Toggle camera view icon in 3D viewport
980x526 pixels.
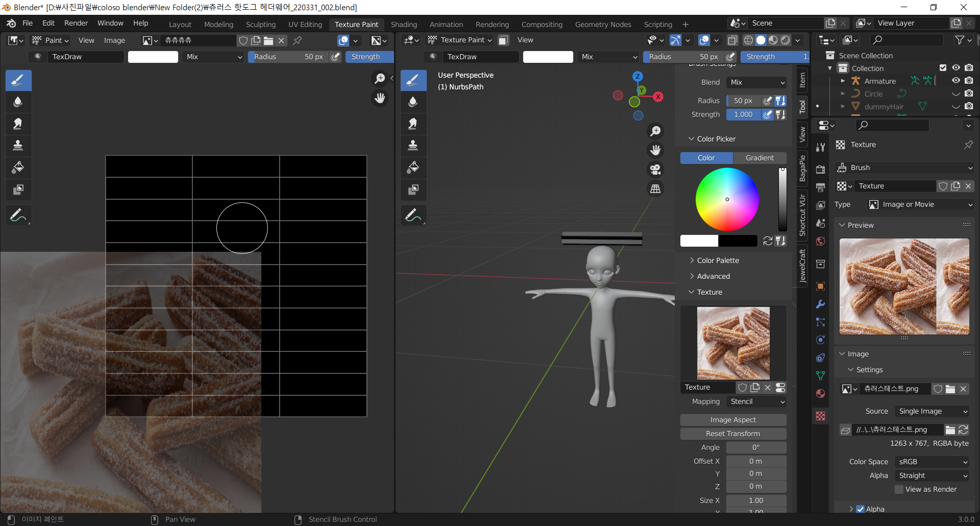click(x=655, y=170)
